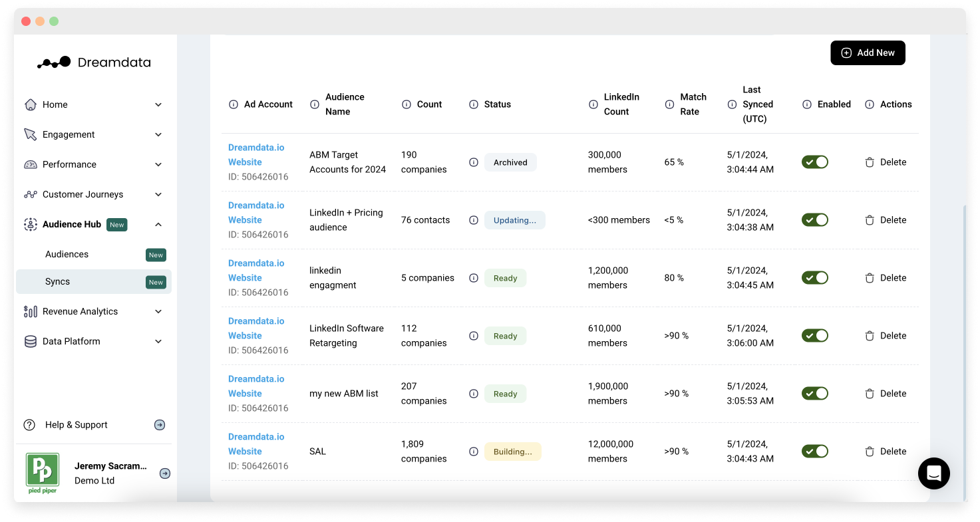Expand the Data Platform section chevron

pos(158,341)
